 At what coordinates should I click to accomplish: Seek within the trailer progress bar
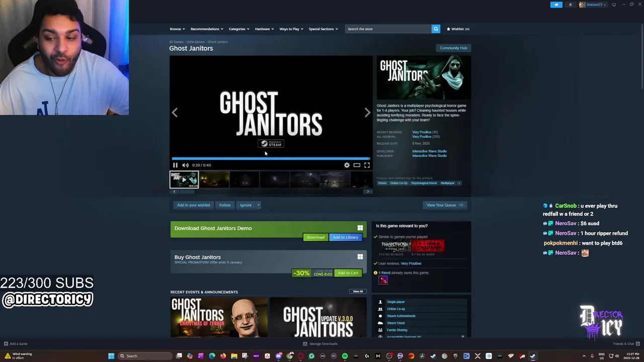tap(271, 158)
